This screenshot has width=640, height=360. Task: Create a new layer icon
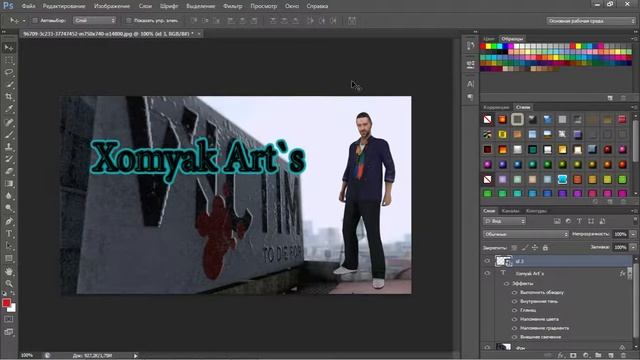click(x=611, y=356)
